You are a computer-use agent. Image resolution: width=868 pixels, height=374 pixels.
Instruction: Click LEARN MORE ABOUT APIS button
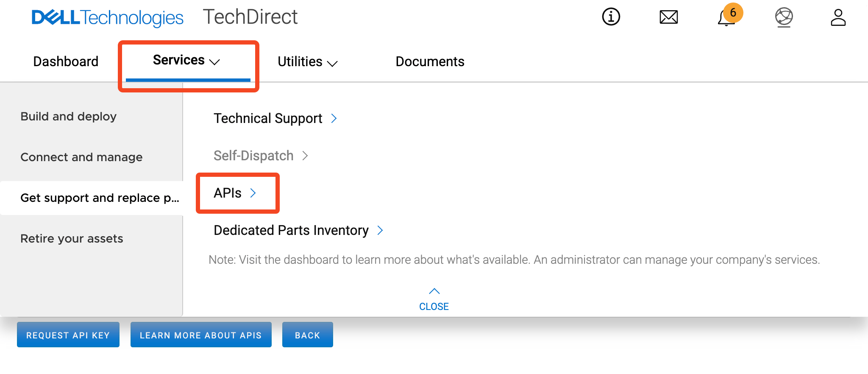[201, 335]
